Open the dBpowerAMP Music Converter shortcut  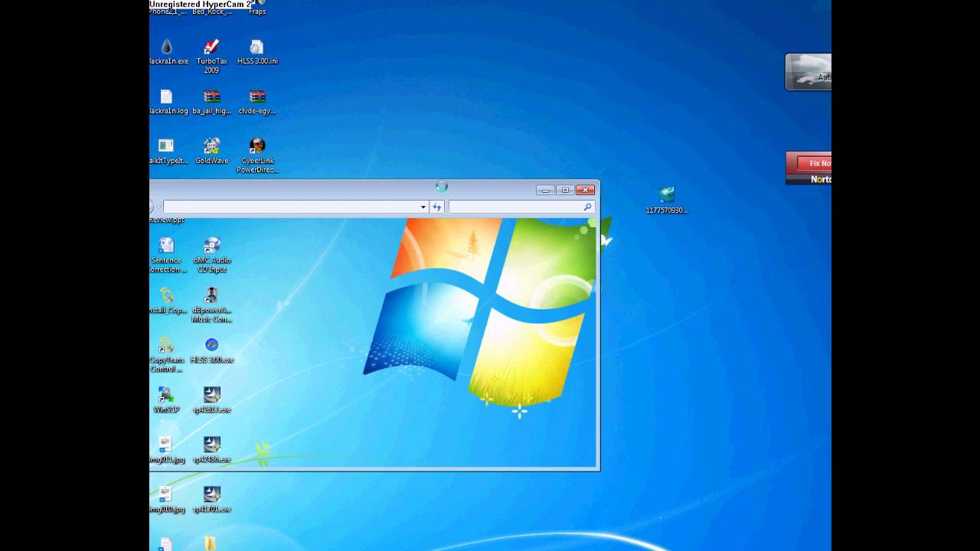pyautogui.click(x=212, y=305)
